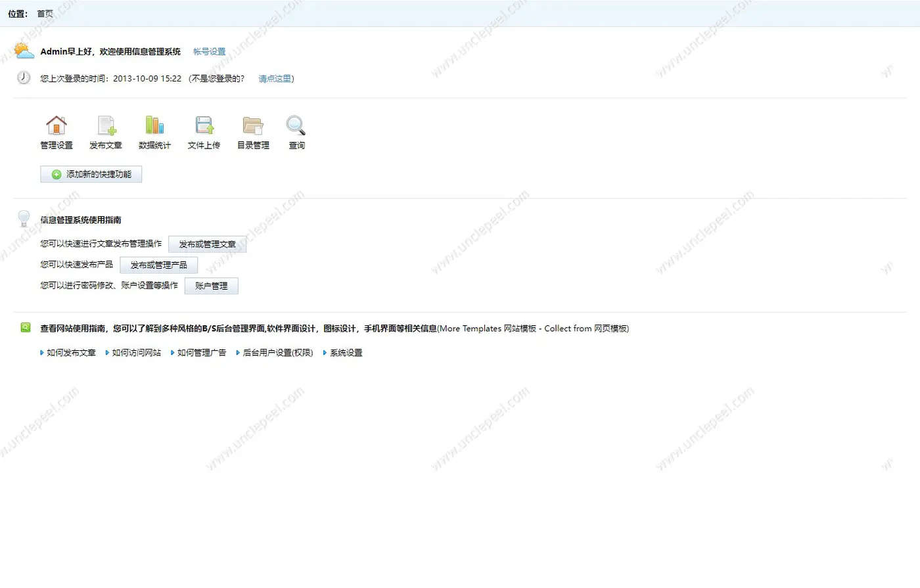Open the 帐号设置 link

coord(209,51)
